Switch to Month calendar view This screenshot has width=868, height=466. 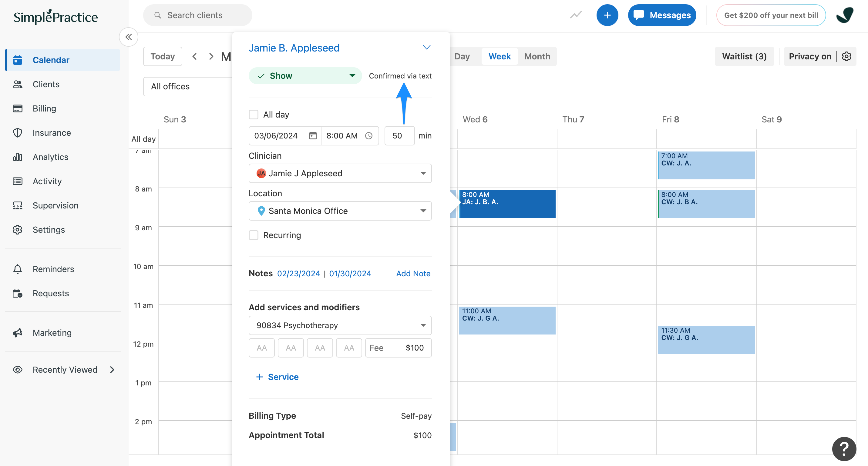click(537, 56)
